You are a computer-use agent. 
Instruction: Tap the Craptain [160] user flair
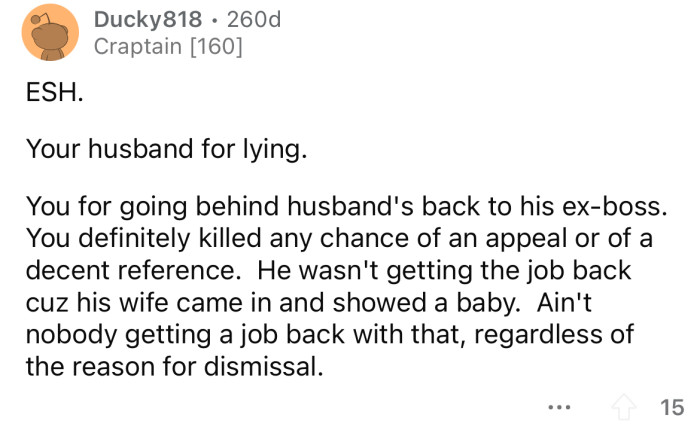[168, 46]
